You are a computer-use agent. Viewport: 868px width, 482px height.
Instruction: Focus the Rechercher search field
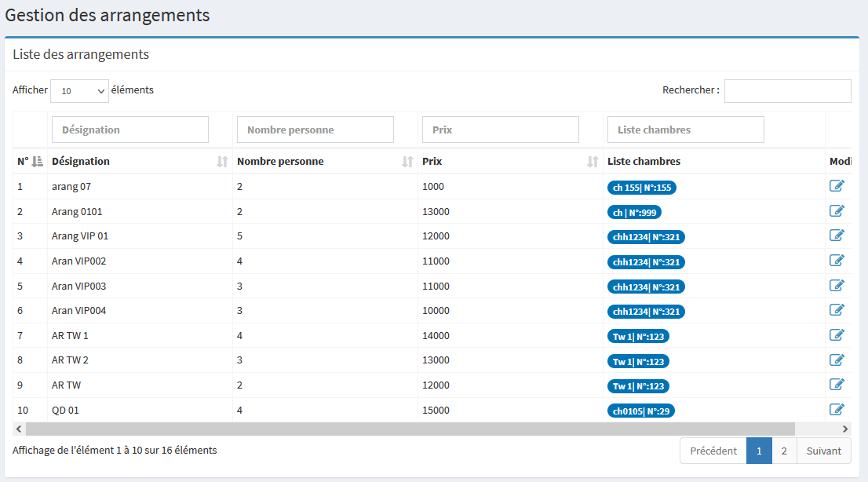[x=787, y=91]
